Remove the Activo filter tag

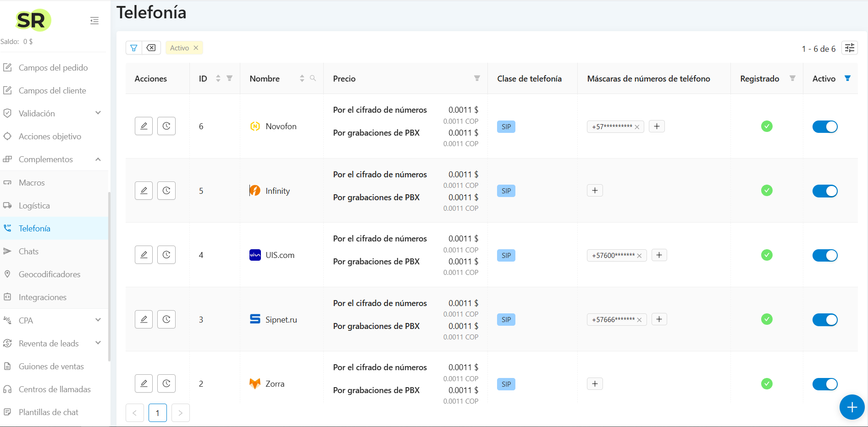[x=196, y=48]
